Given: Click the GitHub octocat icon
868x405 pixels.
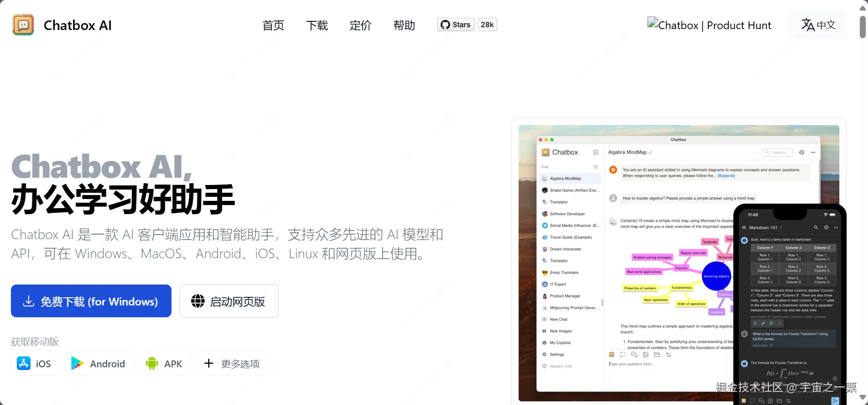Looking at the screenshot, I should pos(445,25).
